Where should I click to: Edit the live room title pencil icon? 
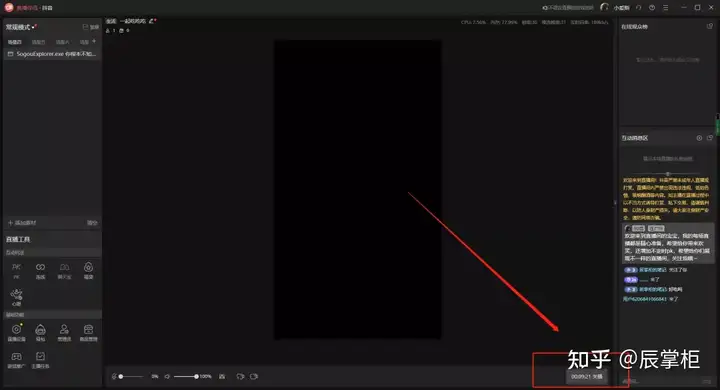pyautogui.click(x=152, y=21)
